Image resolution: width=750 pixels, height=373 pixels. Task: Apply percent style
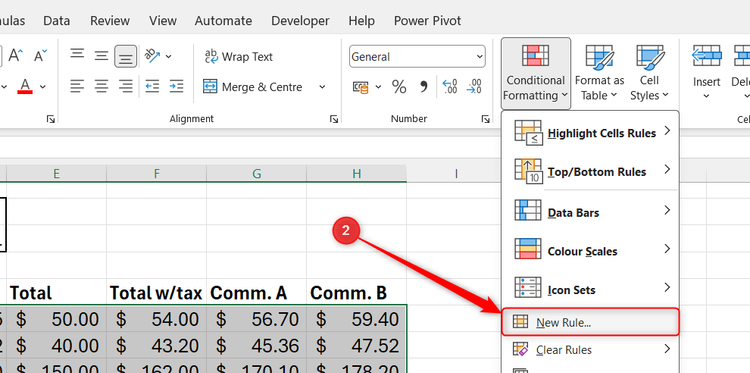(399, 87)
